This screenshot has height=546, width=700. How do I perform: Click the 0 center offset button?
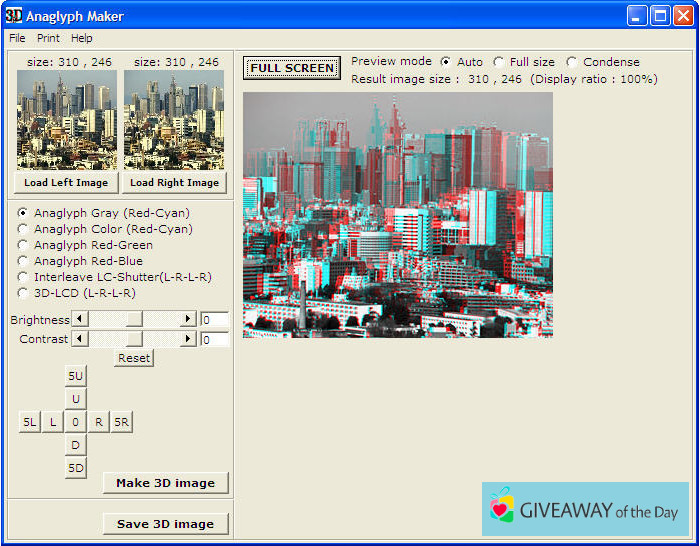[x=76, y=422]
